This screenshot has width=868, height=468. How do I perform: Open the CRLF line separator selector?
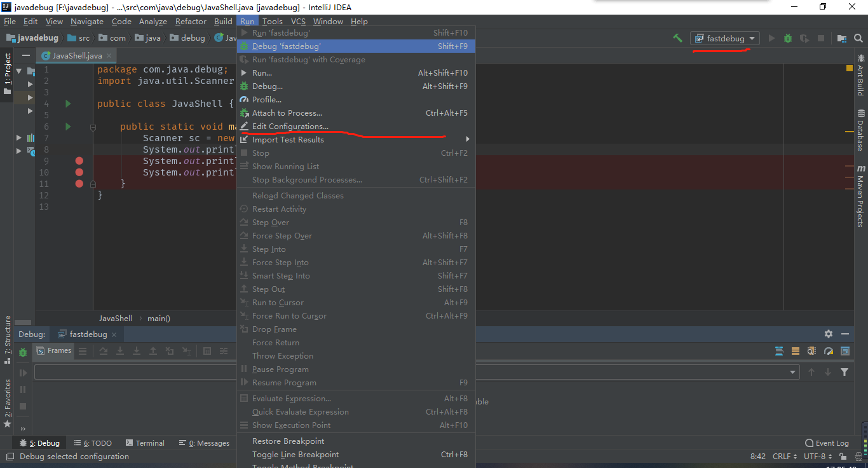785,457
